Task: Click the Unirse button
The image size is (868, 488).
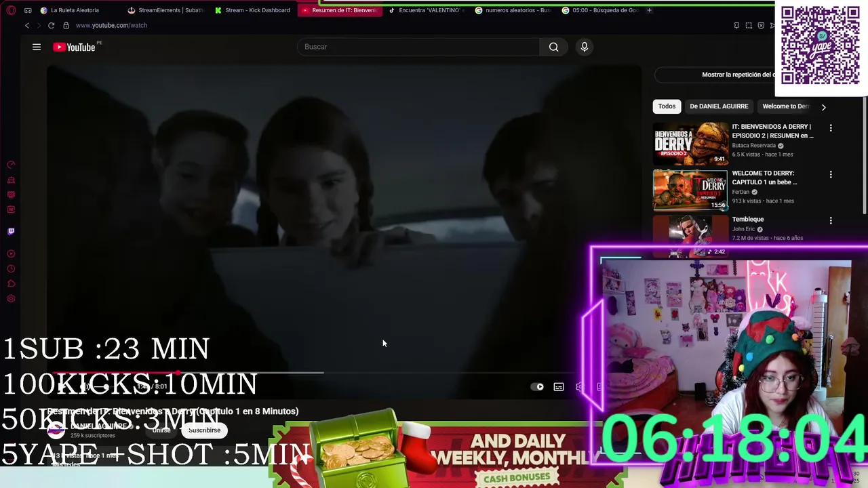Action: click(x=161, y=430)
